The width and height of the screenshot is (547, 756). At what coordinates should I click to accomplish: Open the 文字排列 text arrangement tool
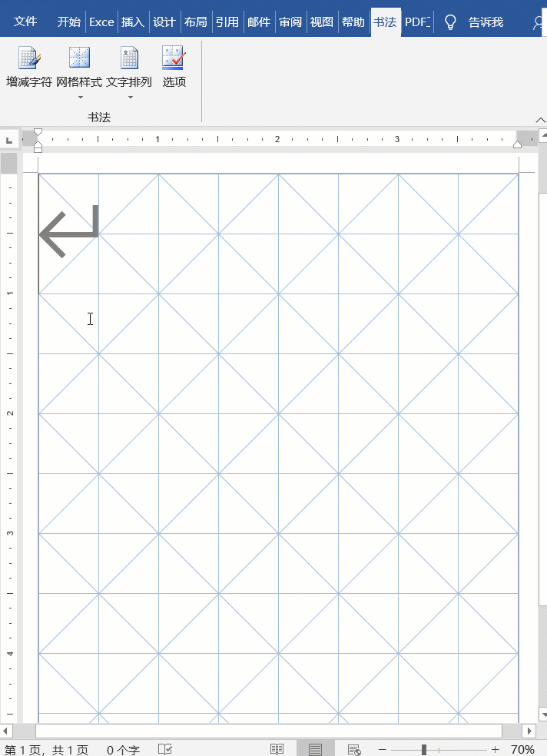pos(129,67)
